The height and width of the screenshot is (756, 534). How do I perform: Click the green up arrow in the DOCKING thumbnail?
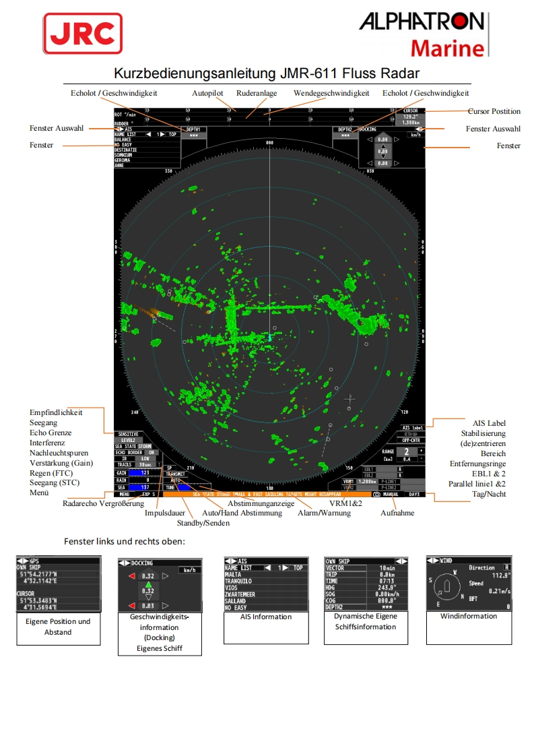[149, 583]
